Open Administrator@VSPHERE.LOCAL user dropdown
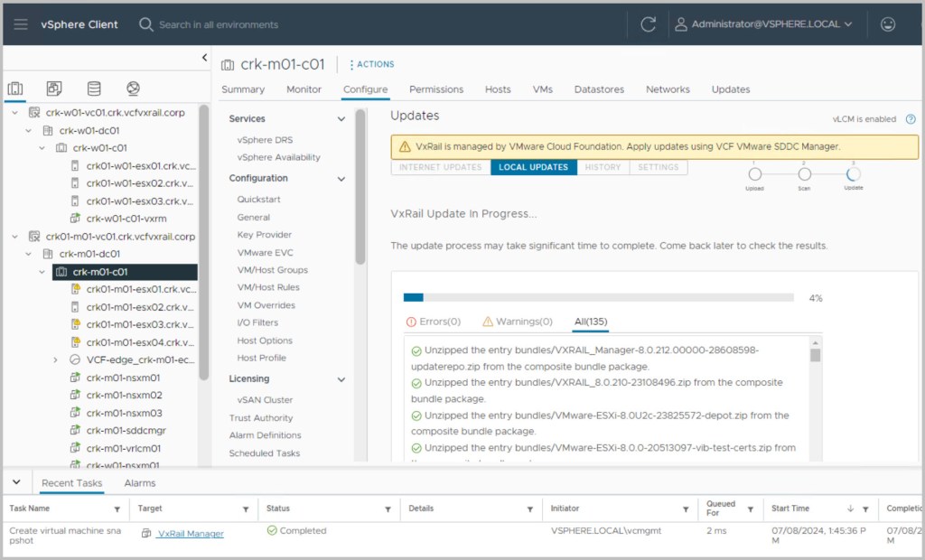925x560 pixels. (763, 24)
